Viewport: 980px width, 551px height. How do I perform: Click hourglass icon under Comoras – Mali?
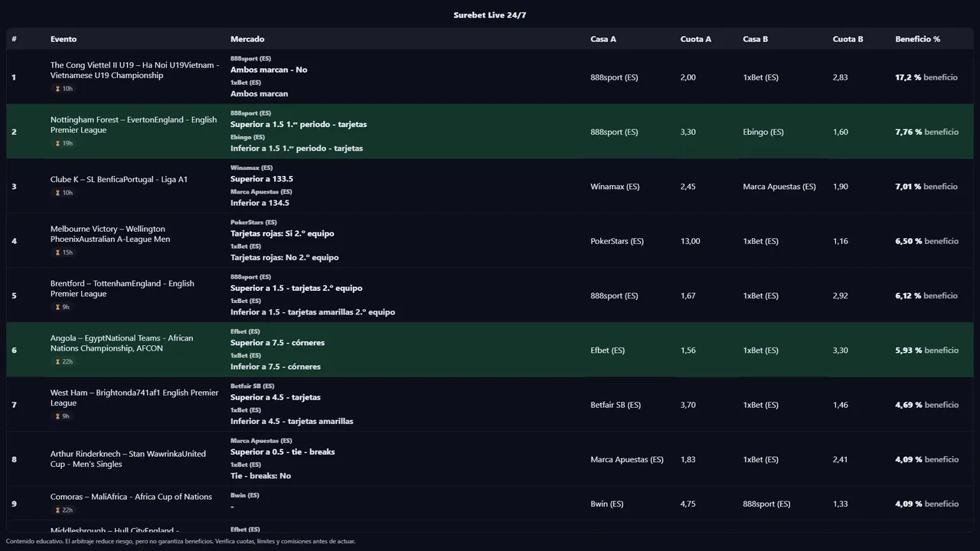click(x=57, y=510)
